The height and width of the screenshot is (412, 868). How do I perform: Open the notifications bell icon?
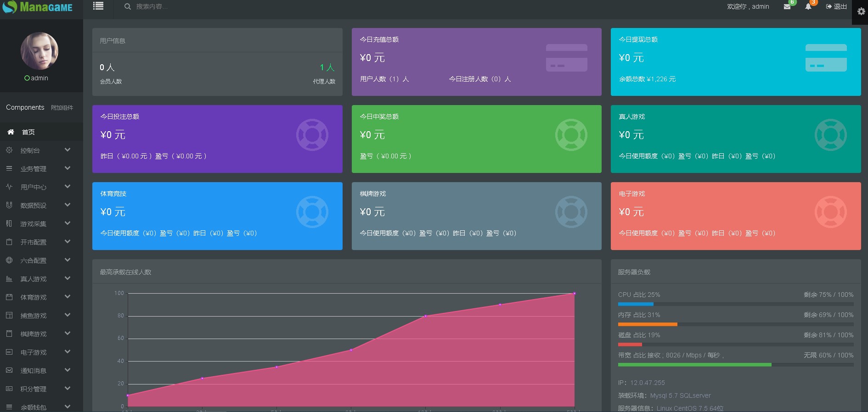click(808, 7)
